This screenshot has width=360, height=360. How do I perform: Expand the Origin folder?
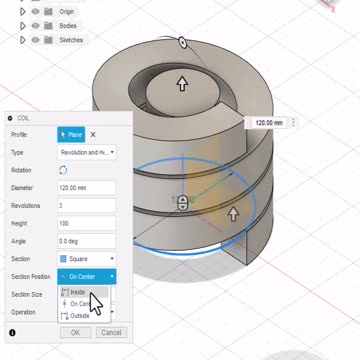[23, 12]
